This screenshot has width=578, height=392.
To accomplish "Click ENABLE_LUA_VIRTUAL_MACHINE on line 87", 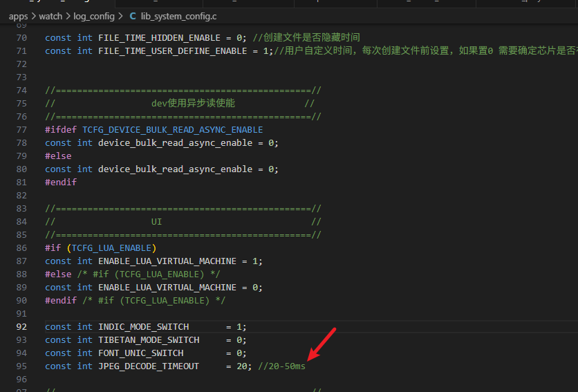I will 167,261.
